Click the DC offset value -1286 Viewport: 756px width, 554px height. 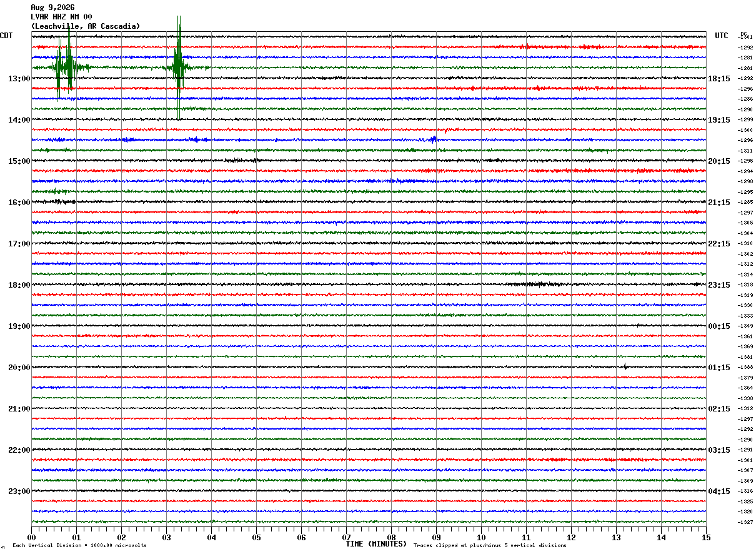click(x=745, y=99)
